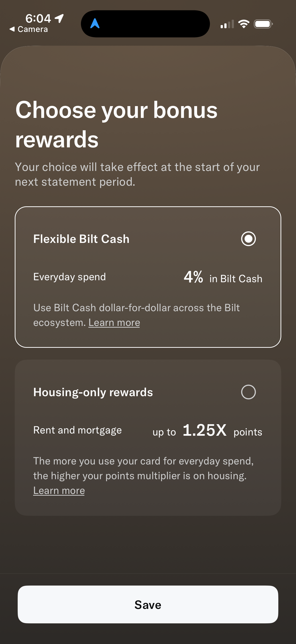Tap the Choose your bonus rewards heading
Viewport: 296px width, 644px height.
[x=116, y=124]
